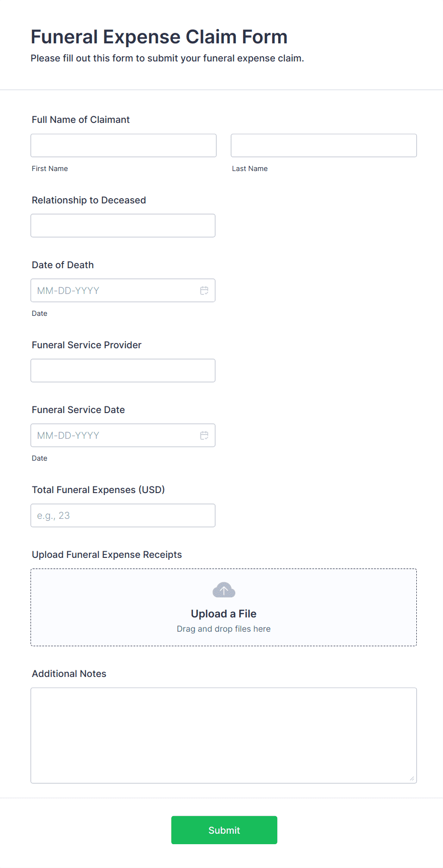443x868 pixels.
Task: Focus the First Name input field
Action: 123,145
